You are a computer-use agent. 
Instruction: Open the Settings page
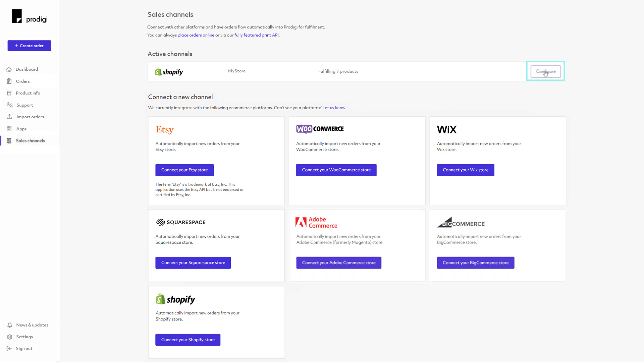coord(24,337)
